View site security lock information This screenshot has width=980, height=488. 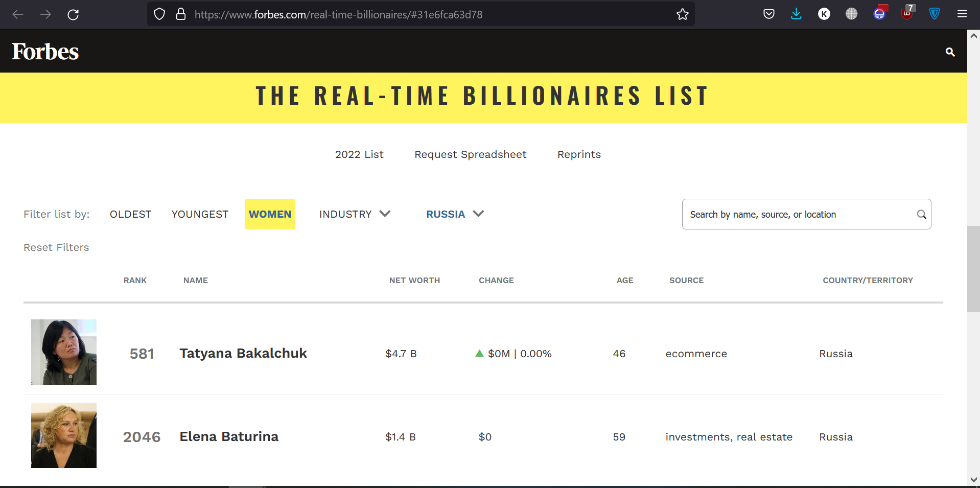181,14
